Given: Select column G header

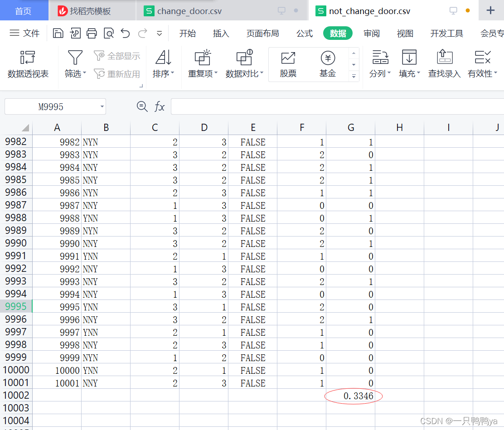Looking at the screenshot, I should pyautogui.click(x=351, y=128).
